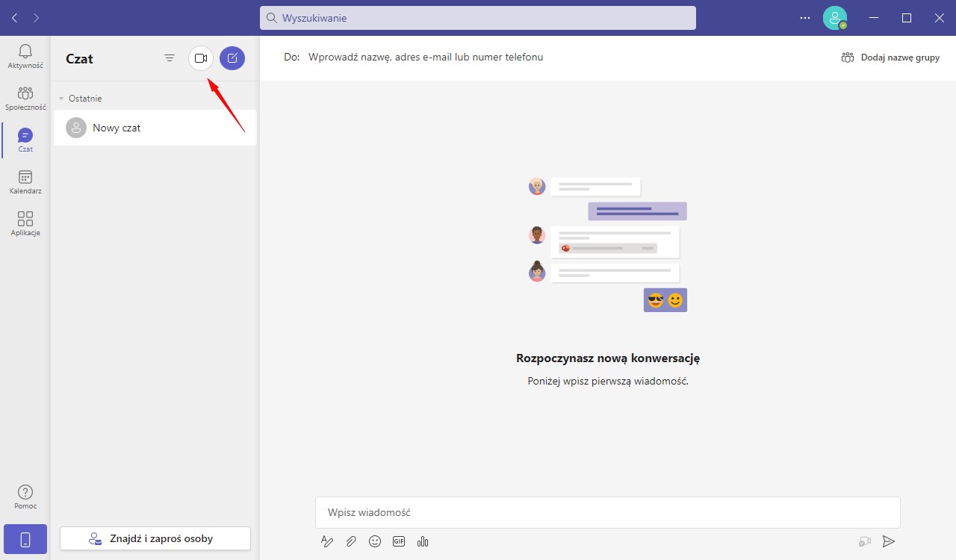The height and width of the screenshot is (560, 956).
Task: Open the profile avatar menu
Action: point(835,18)
